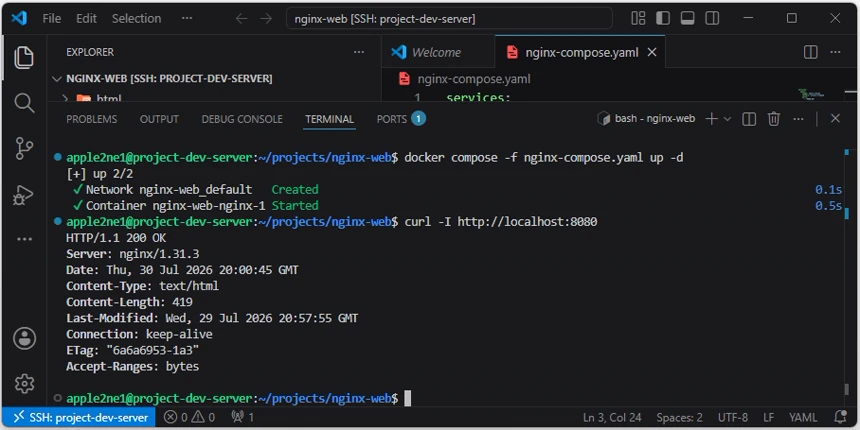Screen dimensions: 860x430
Task: Click nginx-compose.yaml in the breadcrumb
Action: pyautogui.click(x=473, y=79)
